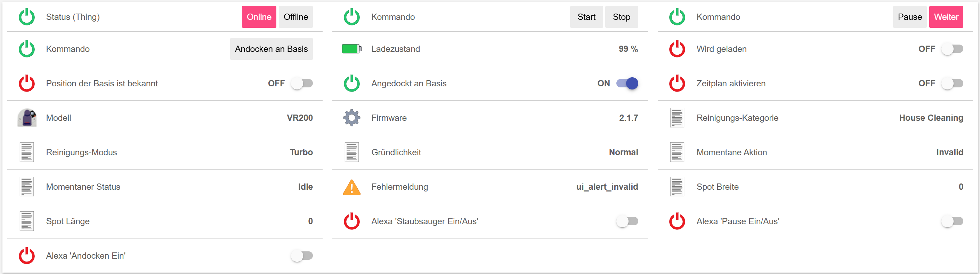Click the Momentane Aktion document icon
Screen dimensions: 980x274
pyautogui.click(x=677, y=152)
